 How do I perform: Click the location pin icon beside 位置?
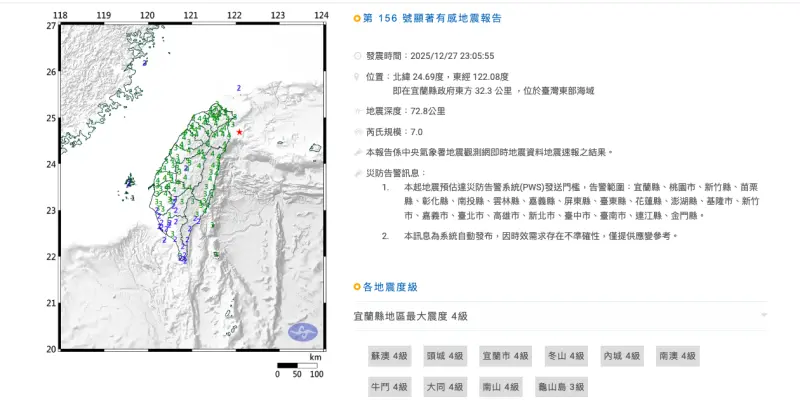(x=358, y=76)
